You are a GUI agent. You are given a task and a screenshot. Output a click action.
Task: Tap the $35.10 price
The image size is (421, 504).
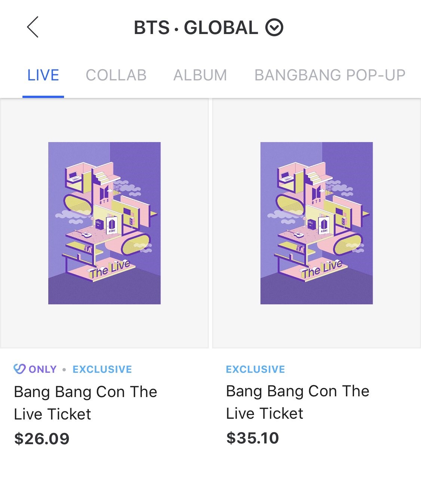click(x=253, y=438)
